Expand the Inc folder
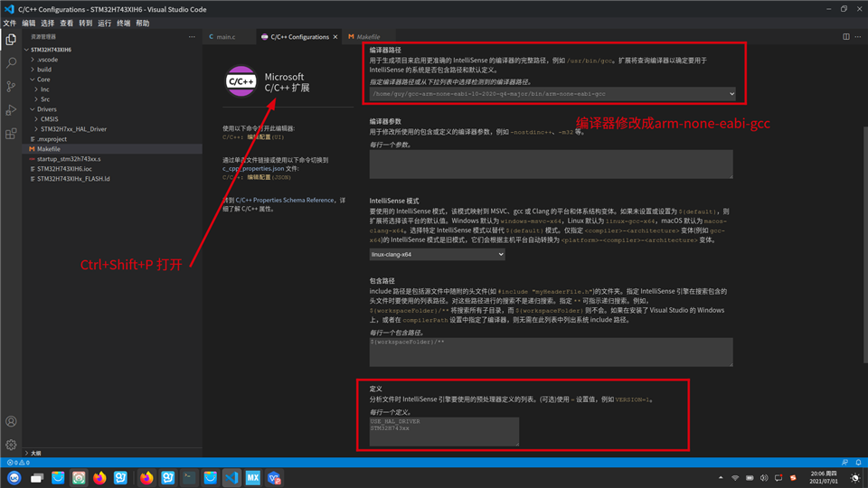 45,89
